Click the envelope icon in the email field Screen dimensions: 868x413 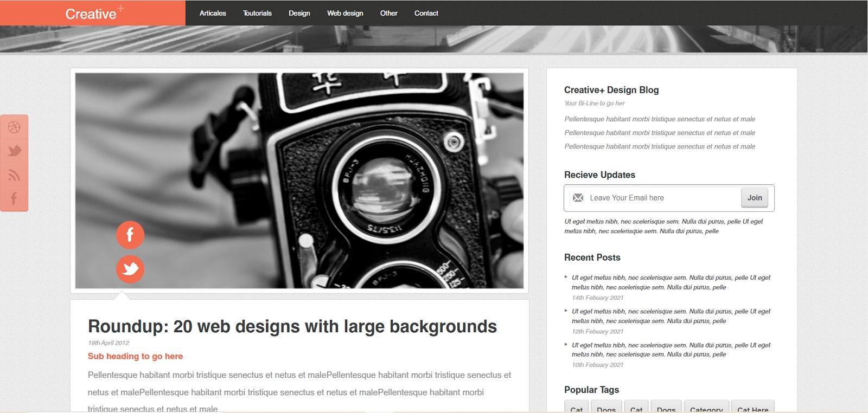(x=578, y=198)
